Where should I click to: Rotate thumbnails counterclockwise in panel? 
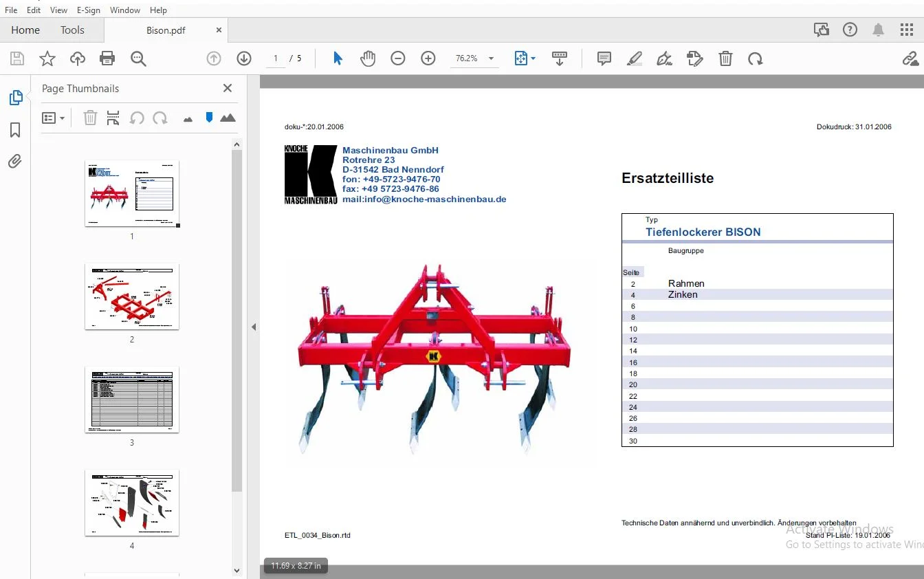(x=137, y=118)
